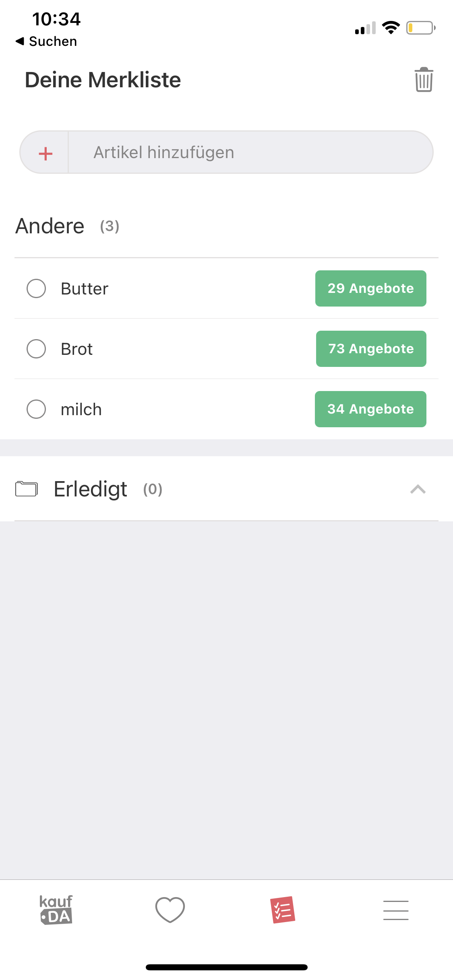Go back to Suchen via status bar
The width and height of the screenshot is (453, 980).
click(x=46, y=41)
